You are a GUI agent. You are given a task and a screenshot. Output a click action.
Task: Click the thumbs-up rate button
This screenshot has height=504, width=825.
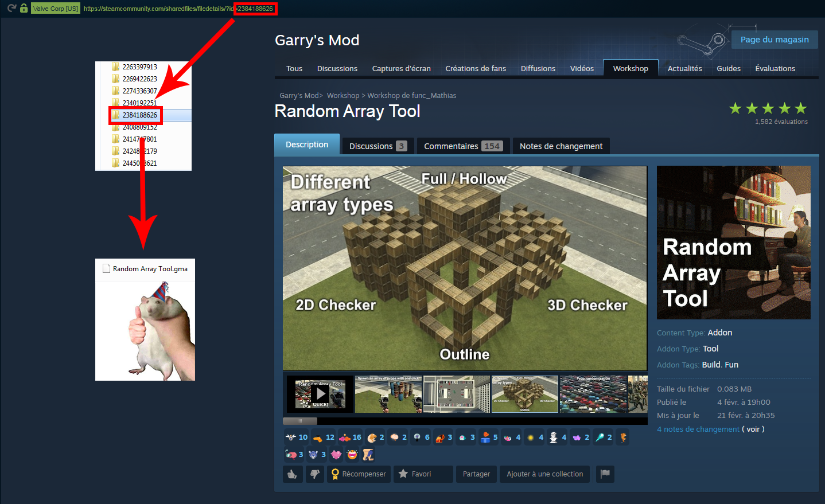pos(293,474)
